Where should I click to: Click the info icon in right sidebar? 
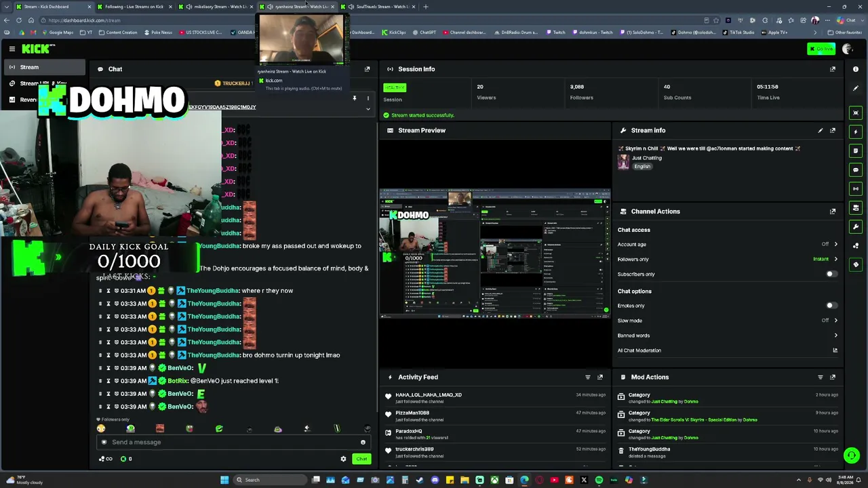click(x=856, y=69)
